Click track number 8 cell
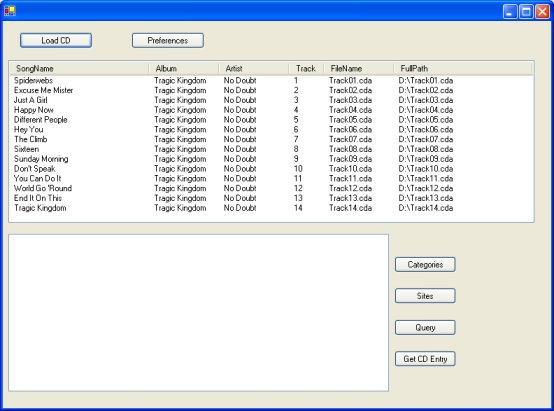Image resolution: width=554 pixels, height=411 pixels. 296,149
